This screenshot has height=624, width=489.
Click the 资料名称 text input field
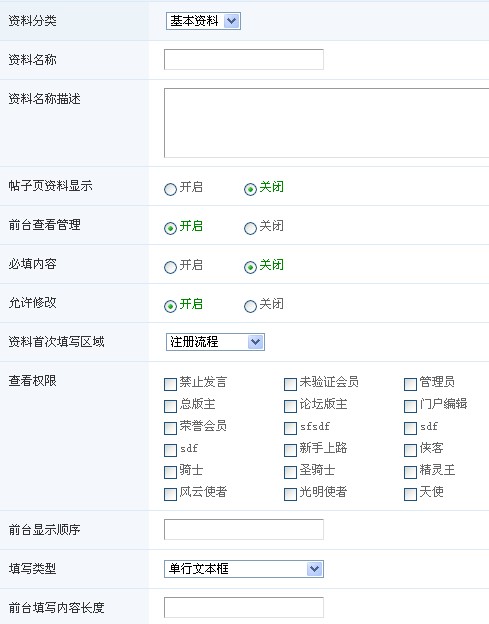click(x=244, y=59)
